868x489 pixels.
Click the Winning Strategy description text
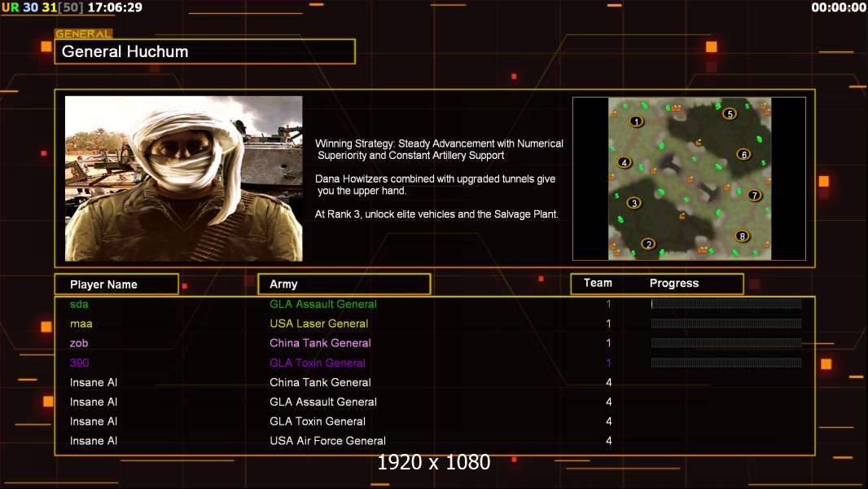pyautogui.click(x=439, y=149)
